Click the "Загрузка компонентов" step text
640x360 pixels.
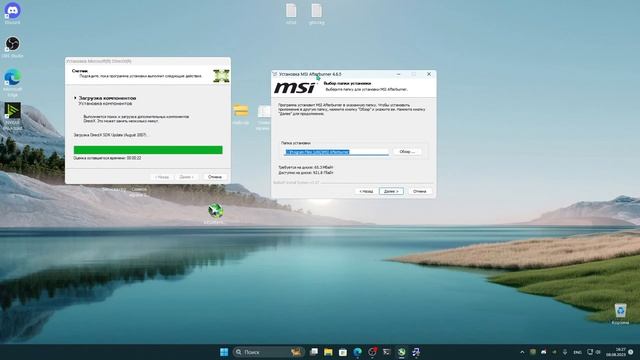pos(107,98)
